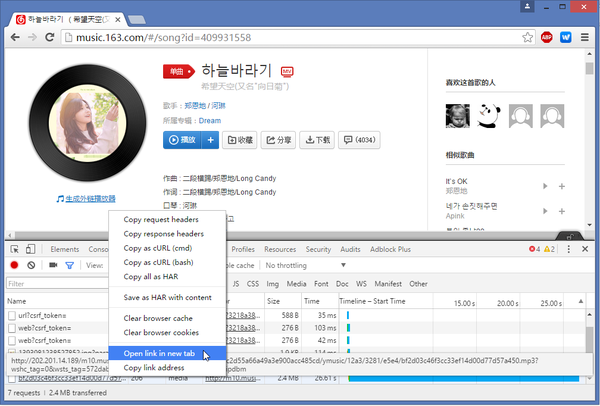The image size is (600, 406).
Task: Open the blue W extension icon
Action: point(566,38)
